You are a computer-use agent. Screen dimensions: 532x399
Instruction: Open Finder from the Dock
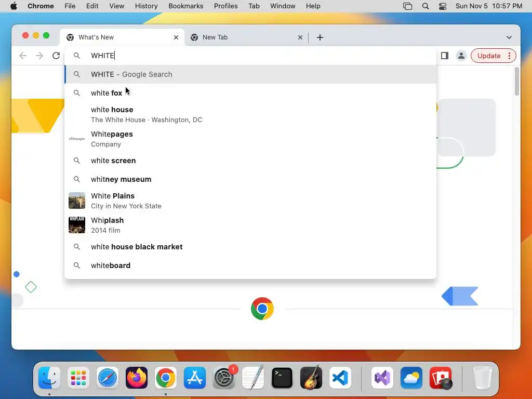coord(49,378)
